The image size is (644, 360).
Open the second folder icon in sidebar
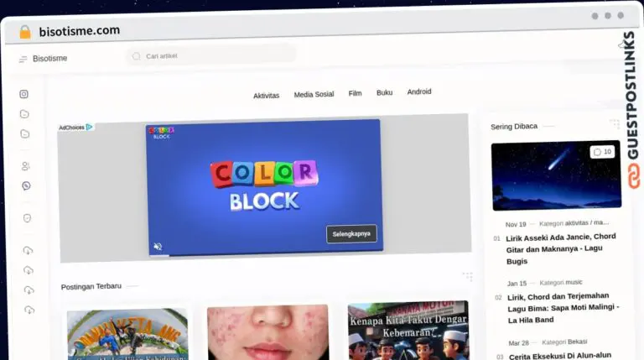25,133
